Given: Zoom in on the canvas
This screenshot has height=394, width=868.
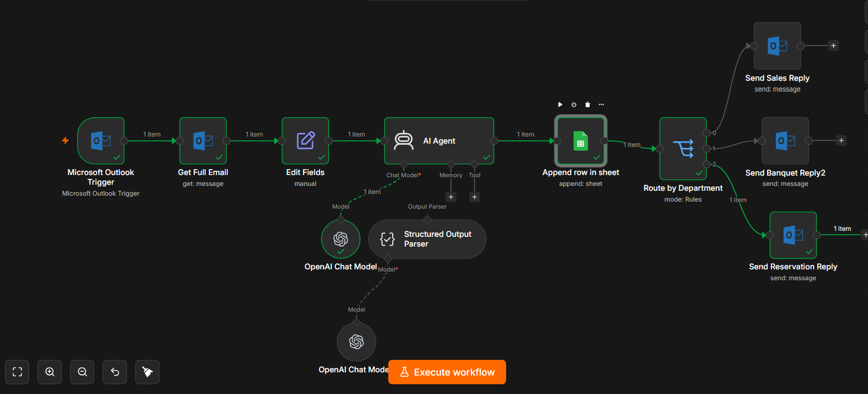Looking at the screenshot, I should [50, 372].
